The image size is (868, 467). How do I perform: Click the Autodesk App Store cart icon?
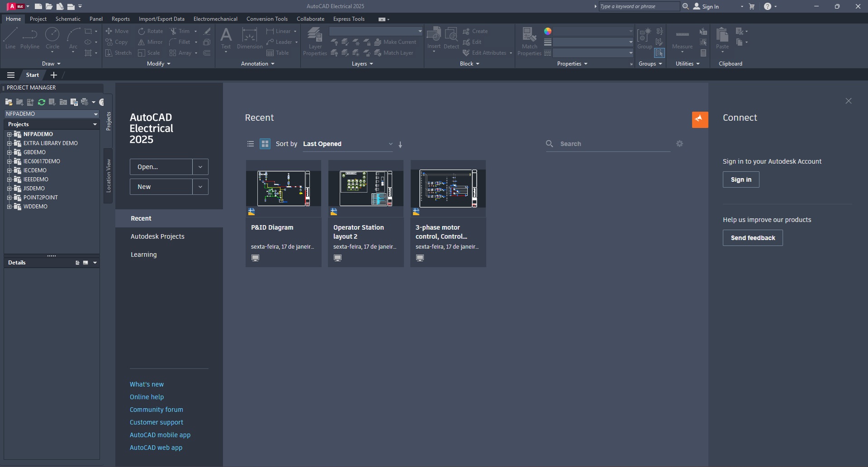pos(752,6)
